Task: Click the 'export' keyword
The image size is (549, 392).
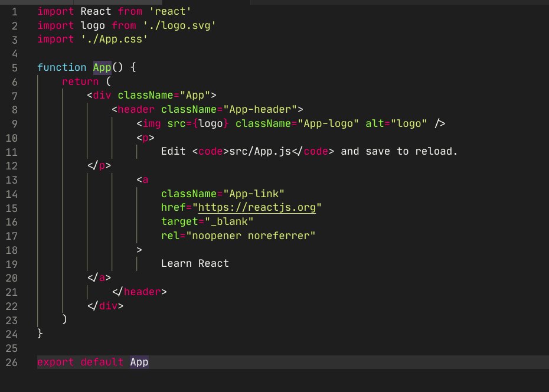Action: [x=55, y=362]
